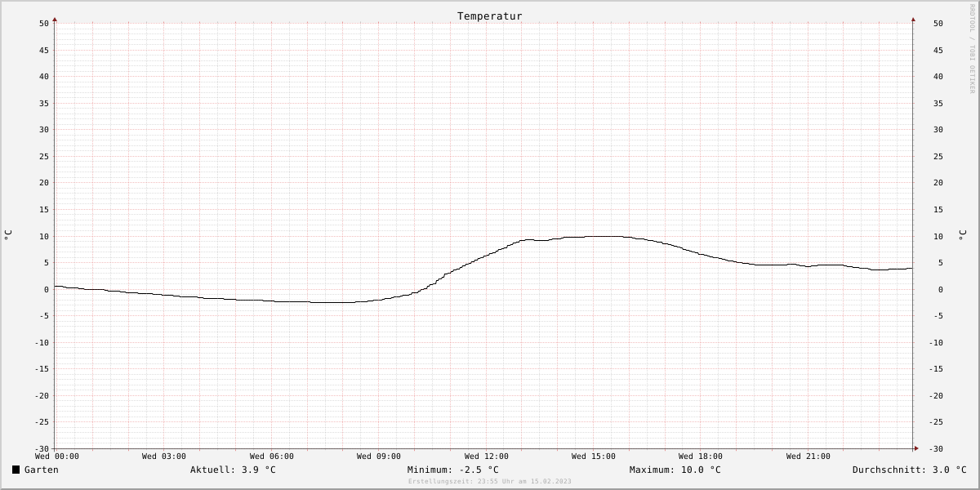Viewport: 980px width, 490px height.
Task: Click the "Maximum: 10.0 °C" statistic
Action: point(675,470)
